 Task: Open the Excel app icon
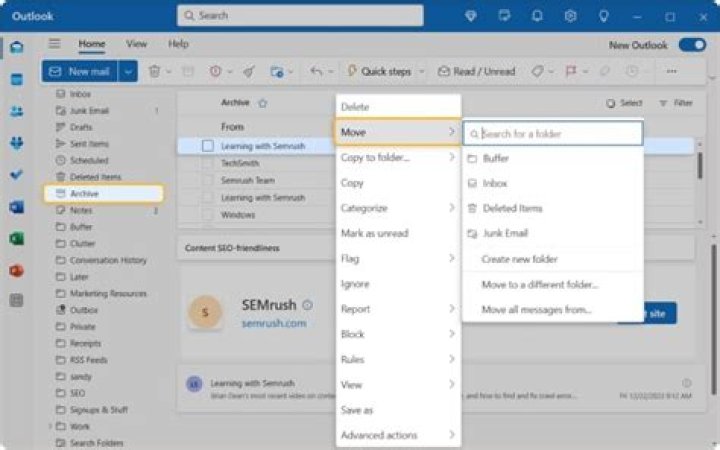[x=17, y=239]
